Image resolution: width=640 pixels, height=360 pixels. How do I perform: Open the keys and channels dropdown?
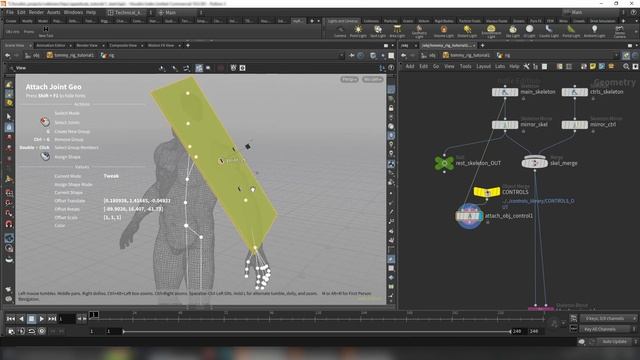click(x=608, y=318)
